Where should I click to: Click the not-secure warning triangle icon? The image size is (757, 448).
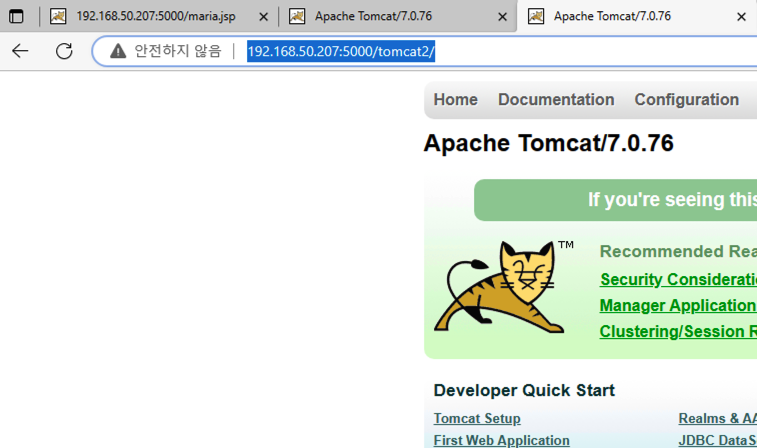(118, 51)
